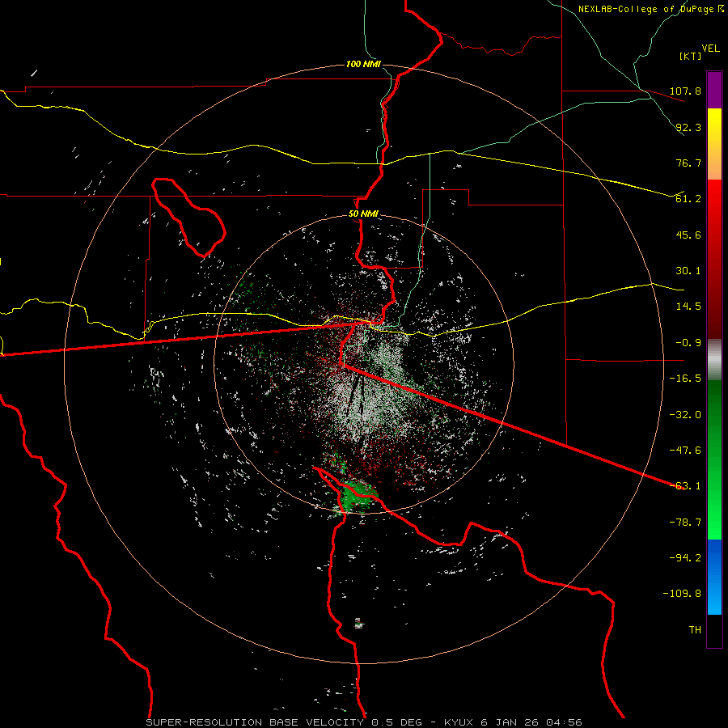Click the green inbound velocity cluster south of radar
Image resolution: width=728 pixels, height=728 pixels.
[x=357, y=497]
